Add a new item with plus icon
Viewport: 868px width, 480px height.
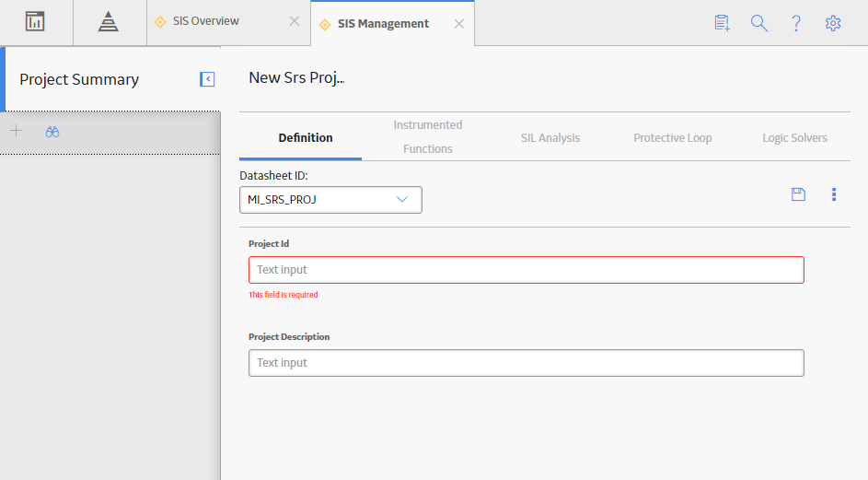click(x=16, y=131)
